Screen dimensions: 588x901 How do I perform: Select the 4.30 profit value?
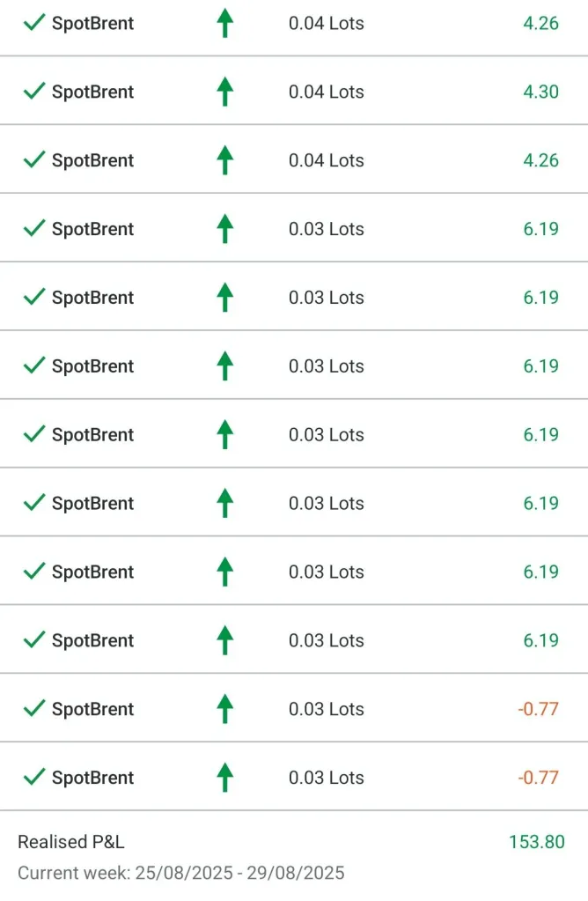540,92
